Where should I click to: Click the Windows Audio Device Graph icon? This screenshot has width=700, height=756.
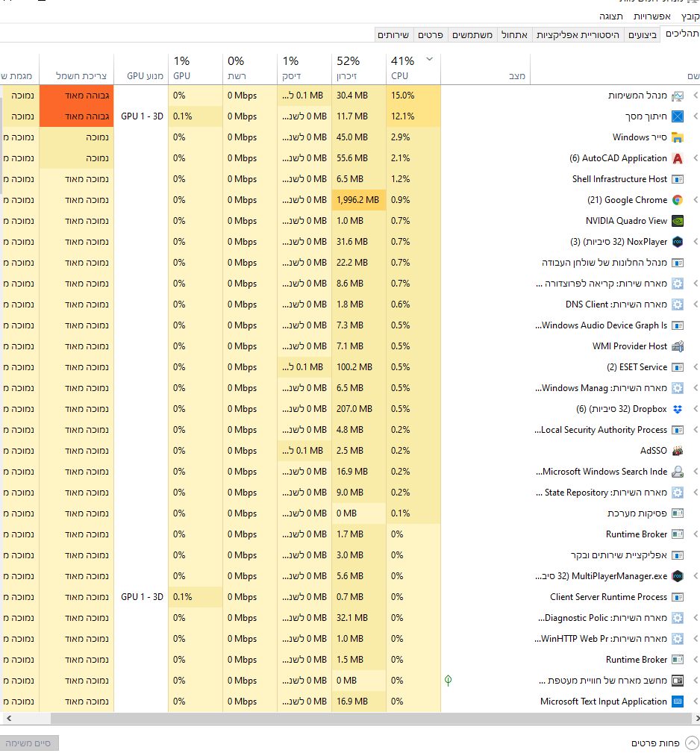point(678,326)
